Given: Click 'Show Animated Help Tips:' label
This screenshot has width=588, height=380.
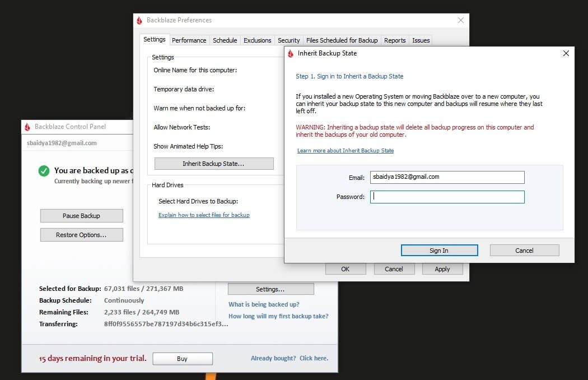Looking at the screenshot, I should pyautogui.click(x=188, y=146).
